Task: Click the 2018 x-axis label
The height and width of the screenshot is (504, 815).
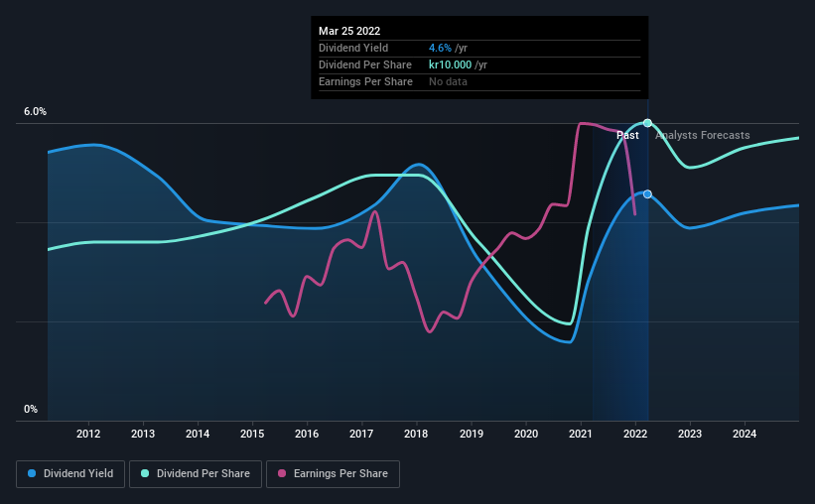Action: (x=416, y=434)
